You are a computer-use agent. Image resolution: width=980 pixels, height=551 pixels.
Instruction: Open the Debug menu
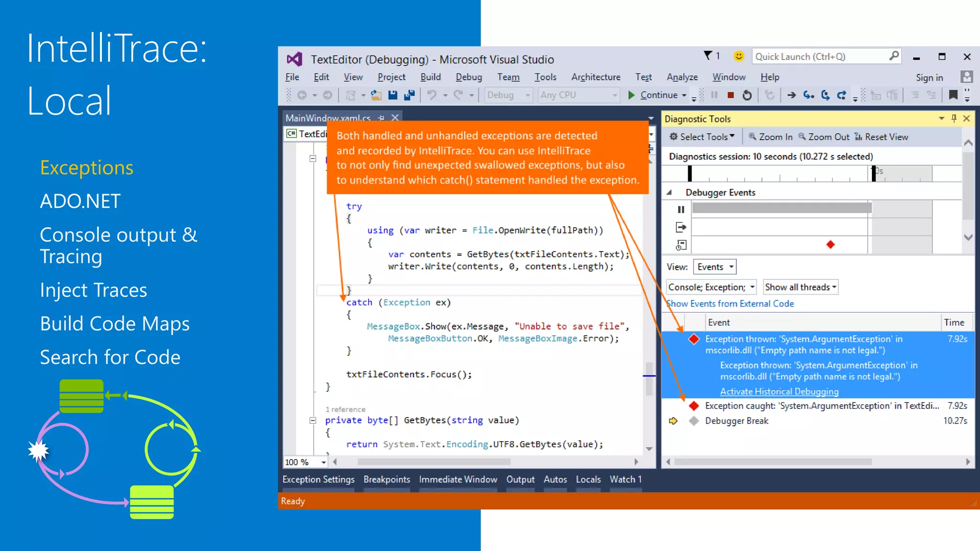(x=468, y=77)
